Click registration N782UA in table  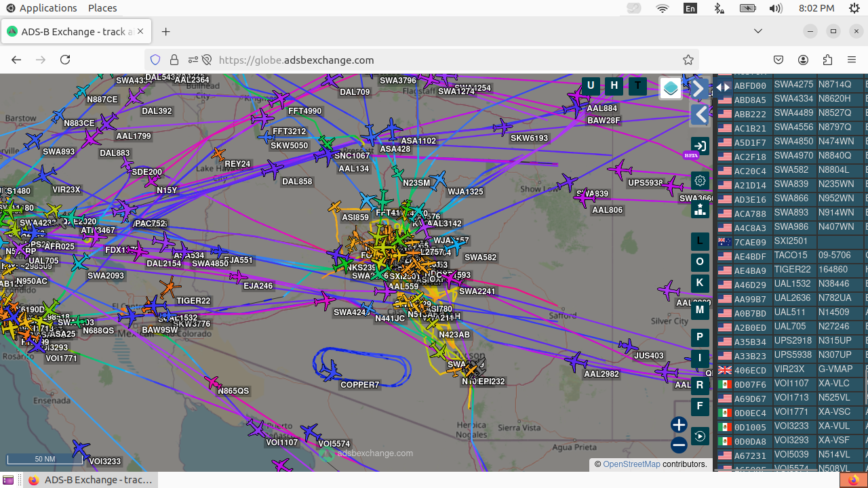pos(835,299)
